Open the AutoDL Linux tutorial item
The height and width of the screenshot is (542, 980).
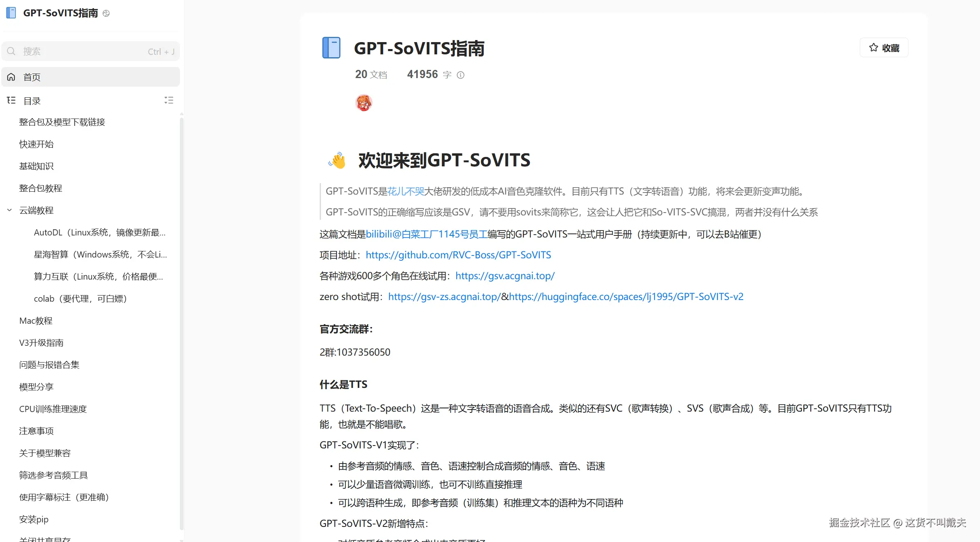tap(99, 232)
